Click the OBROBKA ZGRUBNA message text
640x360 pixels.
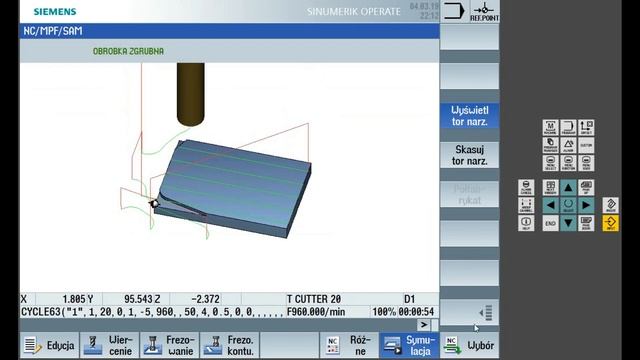pyautogui.click(x=128, y=51)
